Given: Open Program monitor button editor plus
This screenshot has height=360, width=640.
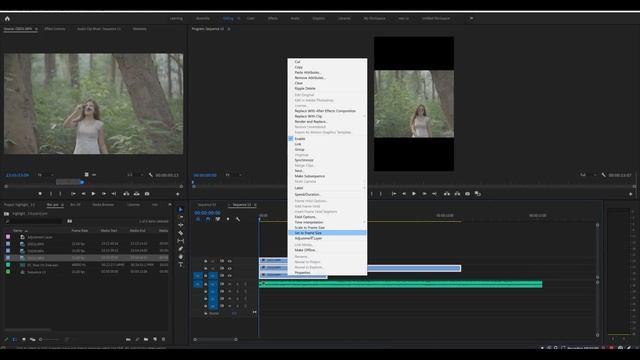Looking at the screenshot, I should (631, 194).
